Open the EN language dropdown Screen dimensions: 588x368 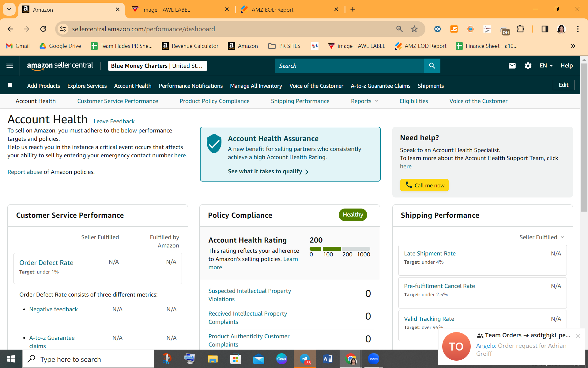[546, 66]
